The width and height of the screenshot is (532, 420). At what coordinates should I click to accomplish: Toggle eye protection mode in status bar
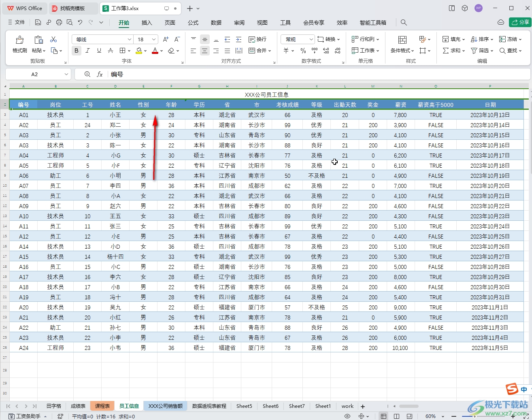[x=347, y=416]
